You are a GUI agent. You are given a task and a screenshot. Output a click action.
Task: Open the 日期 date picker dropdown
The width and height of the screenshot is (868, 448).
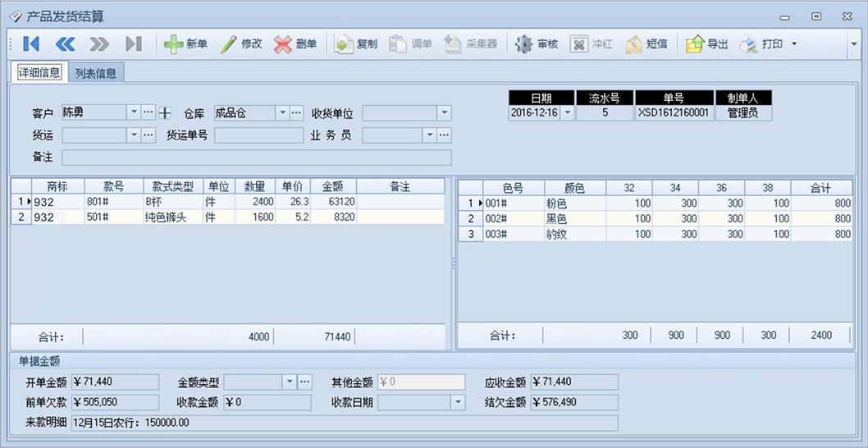567,113
